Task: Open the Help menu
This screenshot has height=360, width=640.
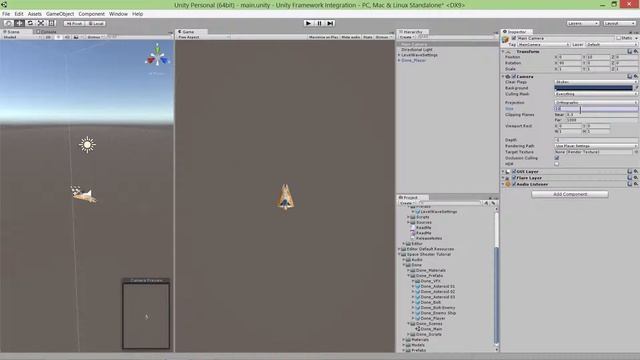Action: [x=138, y=14]
